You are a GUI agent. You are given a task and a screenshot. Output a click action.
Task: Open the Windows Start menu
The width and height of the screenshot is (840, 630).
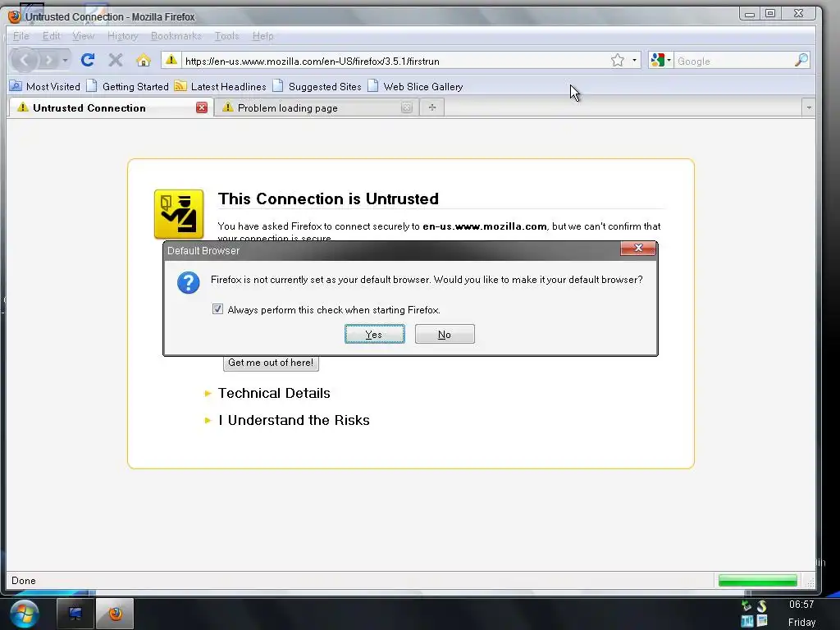click(x=25, y=614)
